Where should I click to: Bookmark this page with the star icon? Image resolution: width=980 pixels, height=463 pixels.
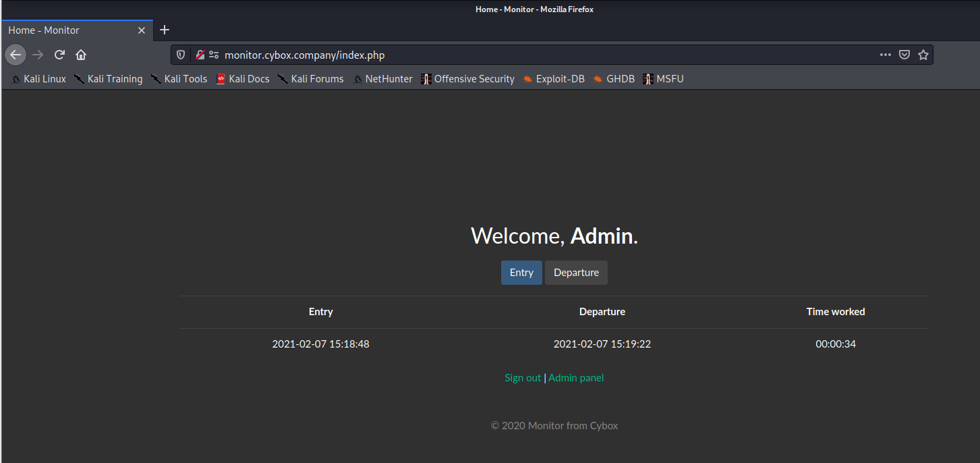[x=923, y=55]
